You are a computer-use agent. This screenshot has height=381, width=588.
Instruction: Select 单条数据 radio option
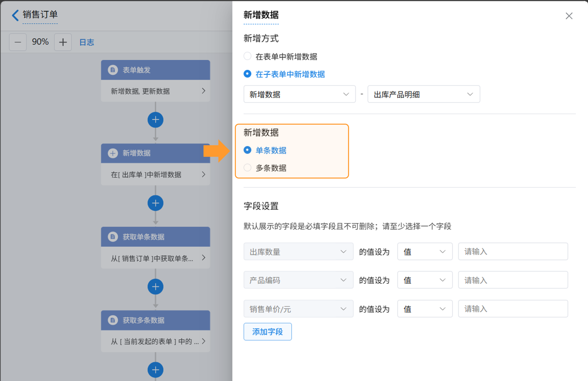tap(247, 150)
